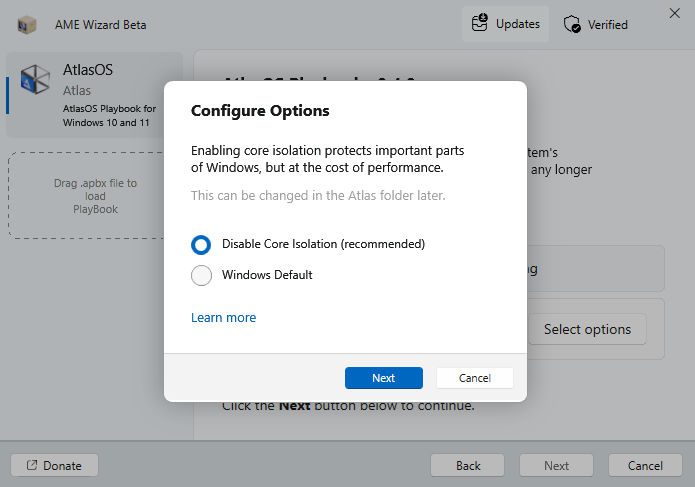Image resolution: width=695 pixels, height=487 pixels.
Task: Click the Drag .apbx file drop zone
Action: click(96, 196)
